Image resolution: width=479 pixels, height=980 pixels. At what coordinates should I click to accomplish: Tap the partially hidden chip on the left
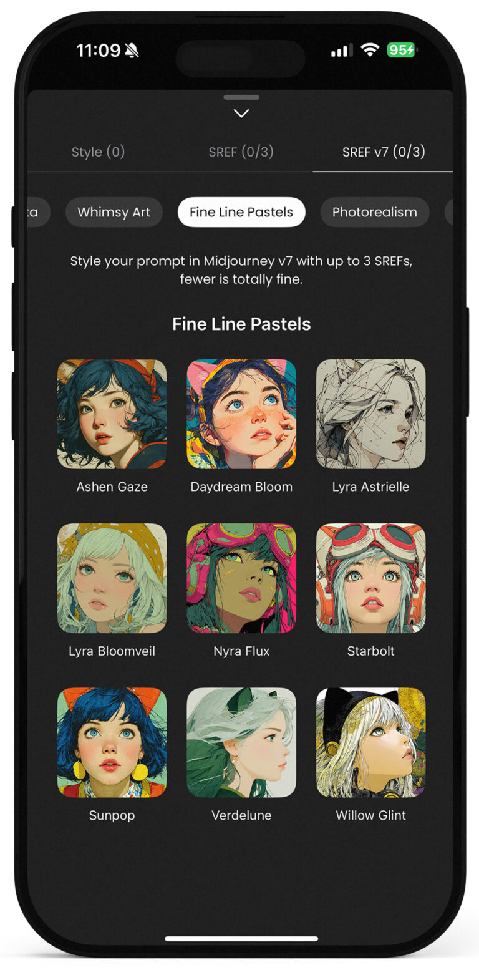pyautogui.click(x=37, y=212)
